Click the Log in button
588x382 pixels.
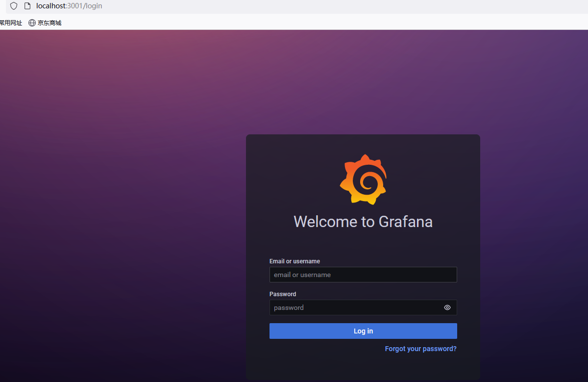point(363,331)
